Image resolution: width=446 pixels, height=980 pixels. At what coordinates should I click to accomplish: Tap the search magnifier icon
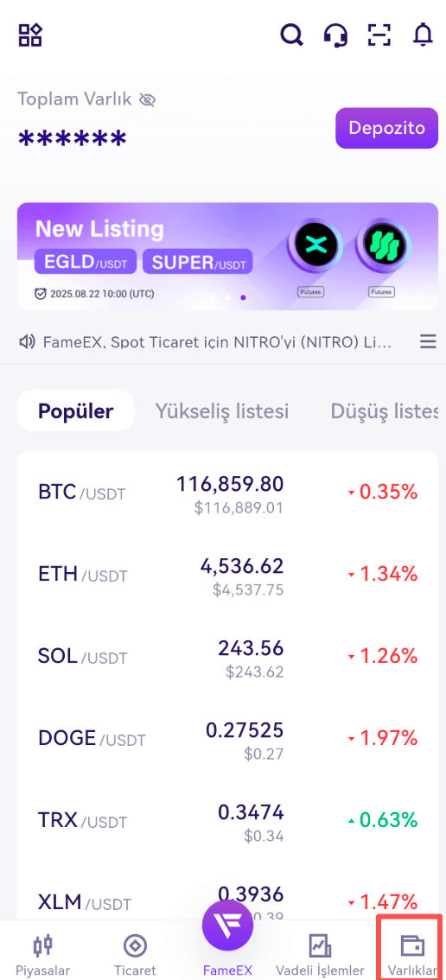pyautogui.click(x=291, y=35)
